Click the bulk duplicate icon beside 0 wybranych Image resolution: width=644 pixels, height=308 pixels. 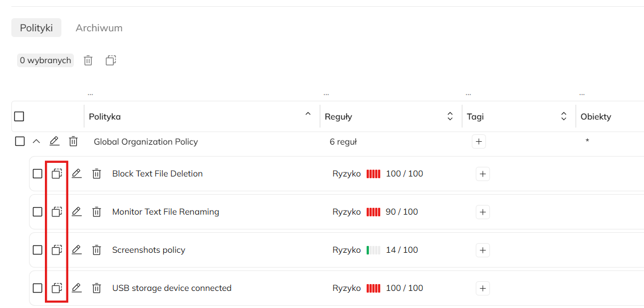pyautogui.click(x=111, y=60)
